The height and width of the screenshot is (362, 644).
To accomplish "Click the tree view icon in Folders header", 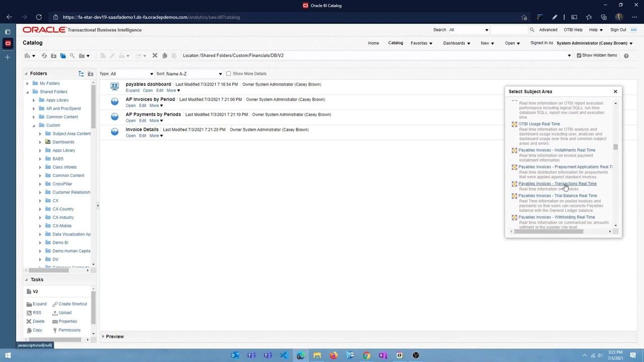I will [81, 73].
